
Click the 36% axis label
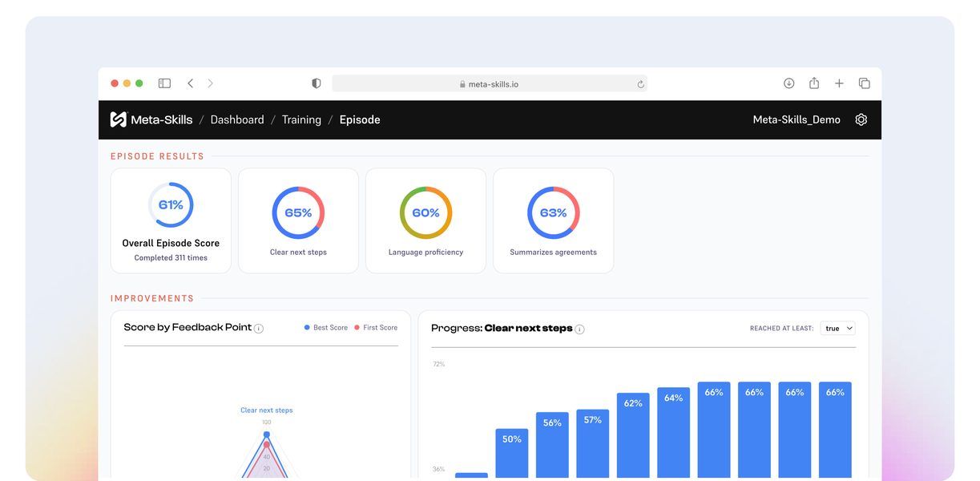pyautogui.click(x=438, y=470)
